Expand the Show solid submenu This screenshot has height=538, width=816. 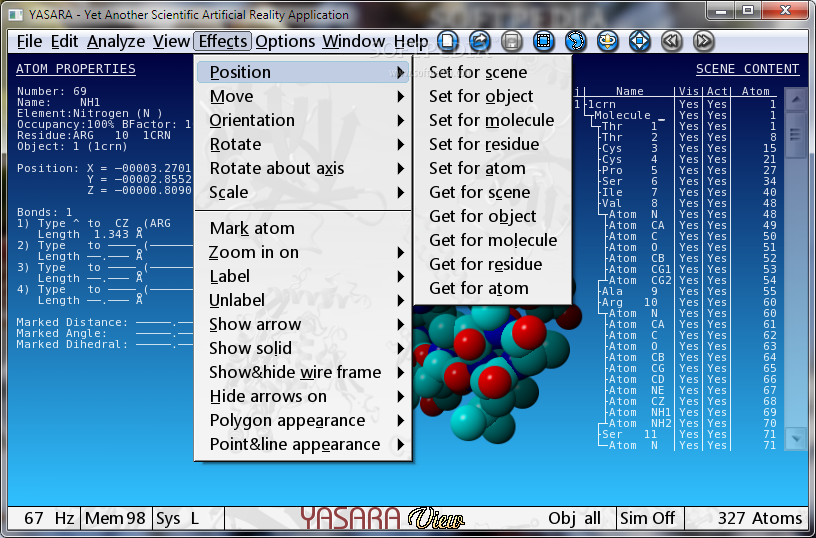click(x=303, y=348)
